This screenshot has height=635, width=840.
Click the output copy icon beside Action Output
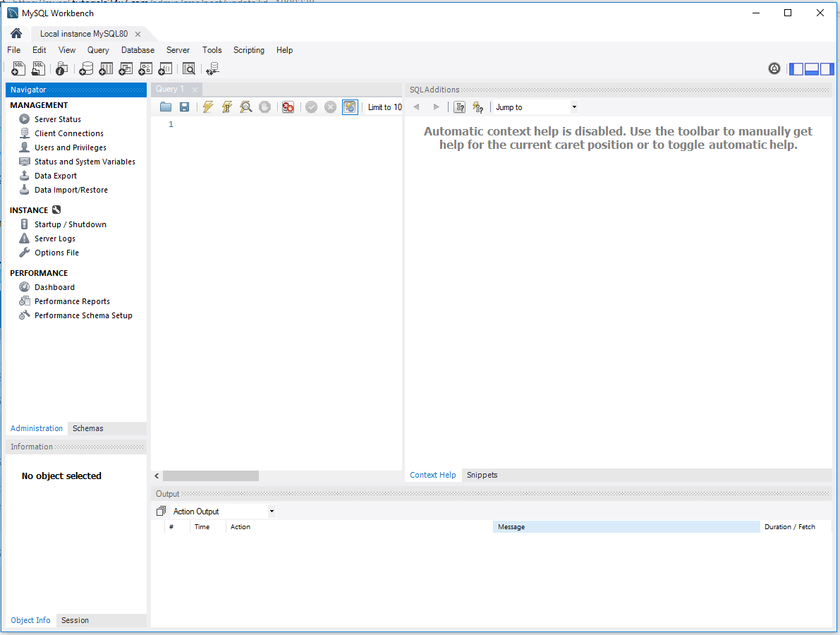coord(161,512)
